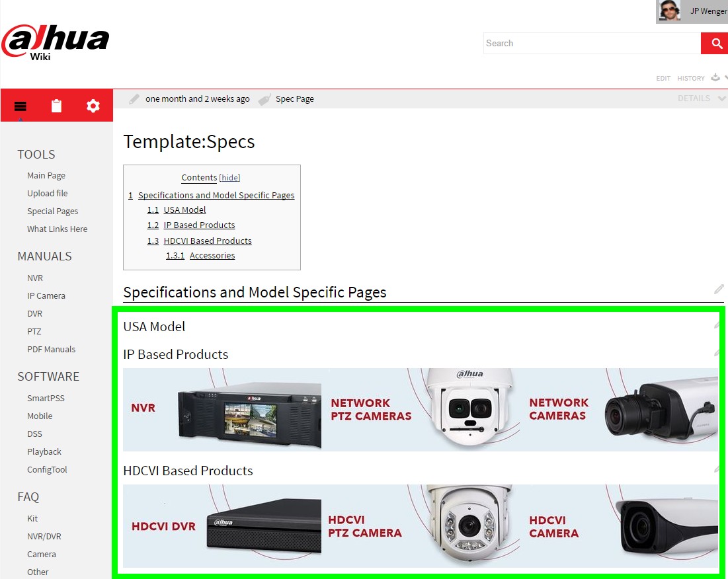Click the Dahua Wiki logo
Viewport: 728px width, 579px height.
point(56,42)
